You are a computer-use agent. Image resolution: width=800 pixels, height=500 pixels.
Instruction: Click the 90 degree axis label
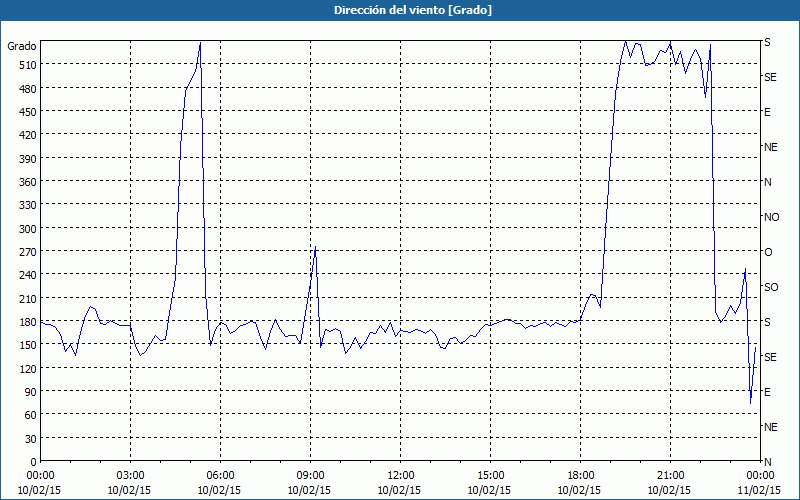tap(31, 392)
